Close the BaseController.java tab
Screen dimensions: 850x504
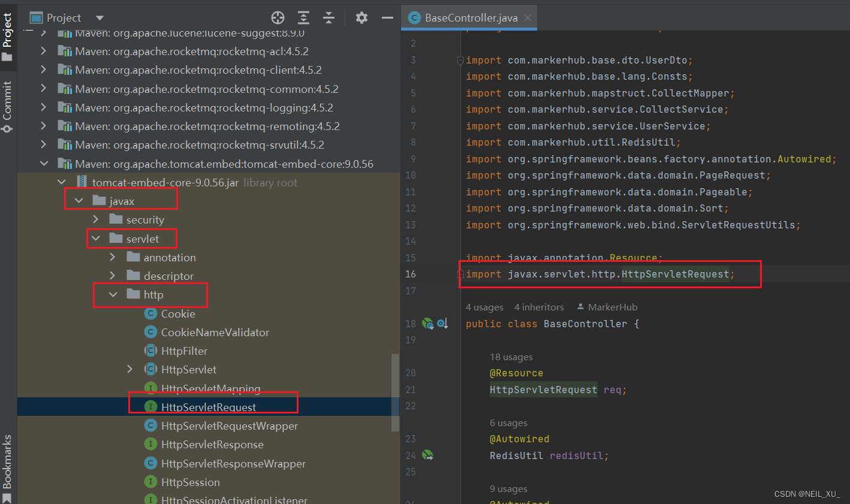(528, 18)
